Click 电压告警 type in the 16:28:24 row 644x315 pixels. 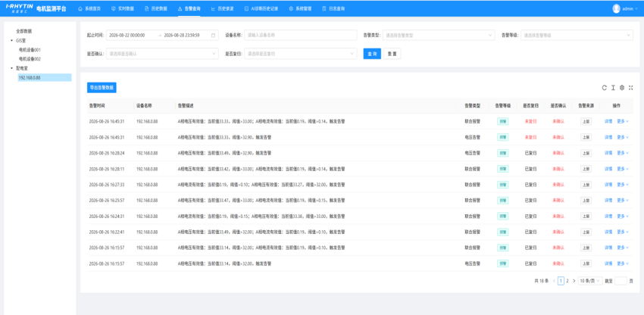click(x=472, y=153)
